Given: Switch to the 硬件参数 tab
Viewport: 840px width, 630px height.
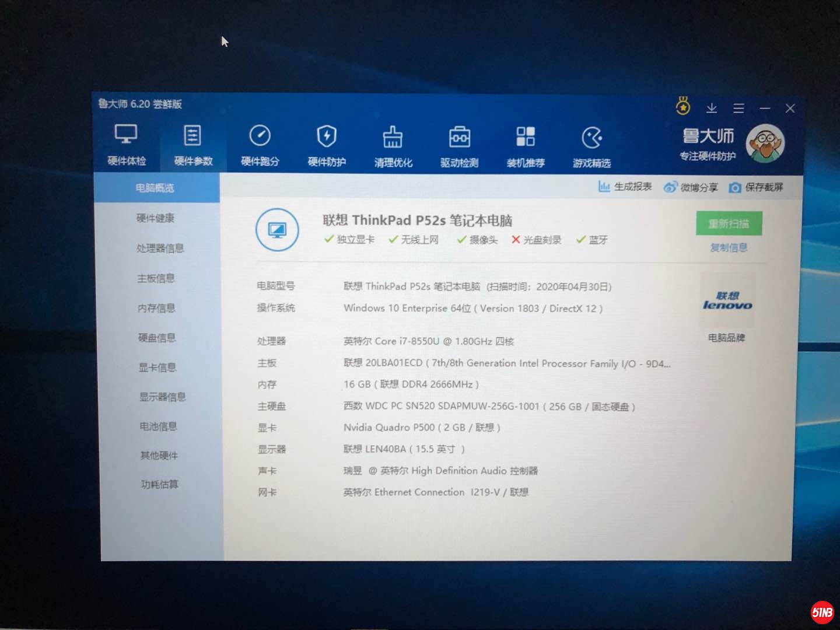Looking at the screenshot, I should point(192,145).
